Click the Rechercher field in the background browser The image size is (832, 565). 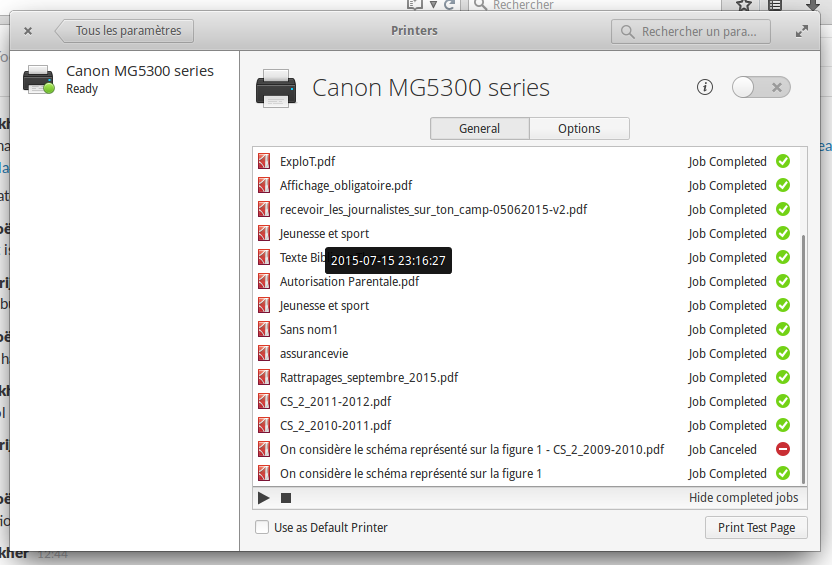pos(594,5)
